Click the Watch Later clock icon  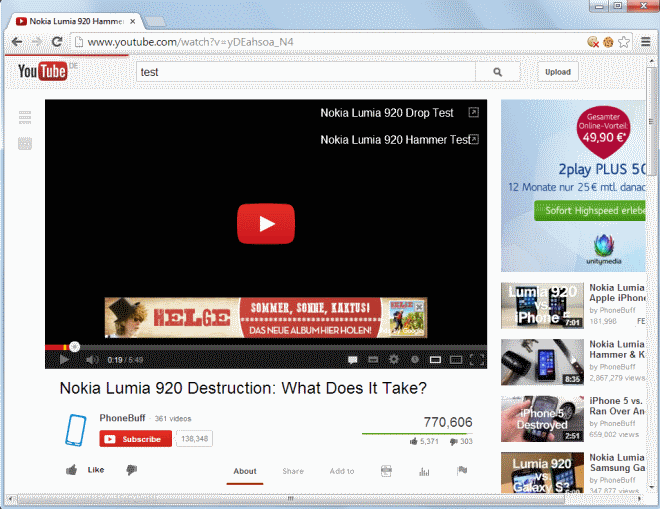tap(415, 360)
